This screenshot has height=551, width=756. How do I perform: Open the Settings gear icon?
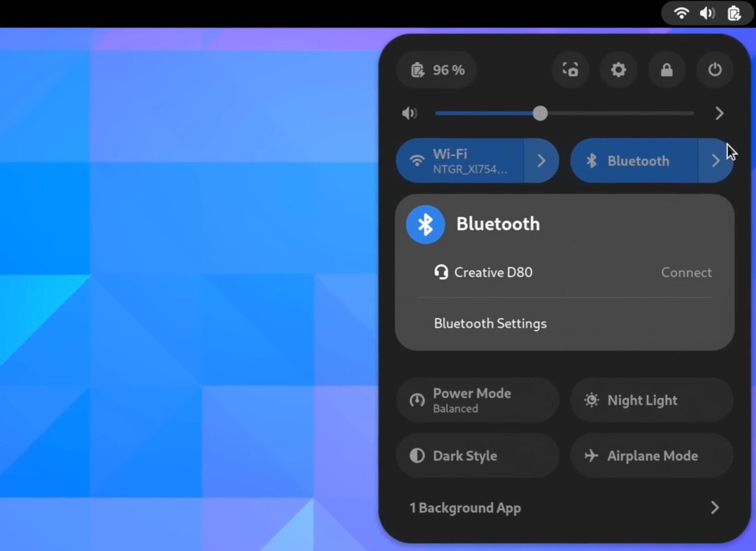pyautogui.click(x=618, y=69)
